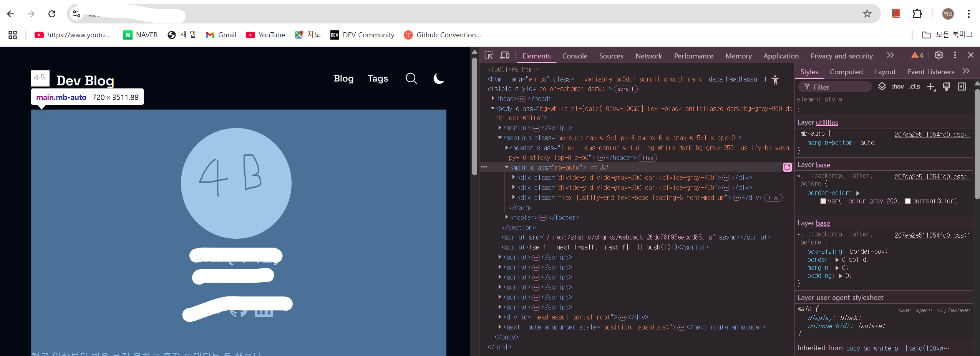Open the Computed styles tab
This screenshot has height=356, width=980.
846,72
